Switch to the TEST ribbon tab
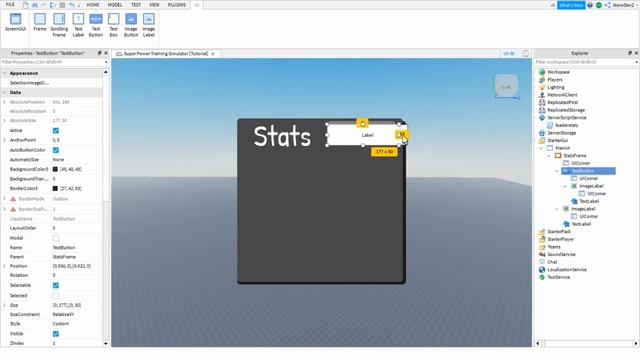This screenshot has width=640, height=360. pos(136,5)
